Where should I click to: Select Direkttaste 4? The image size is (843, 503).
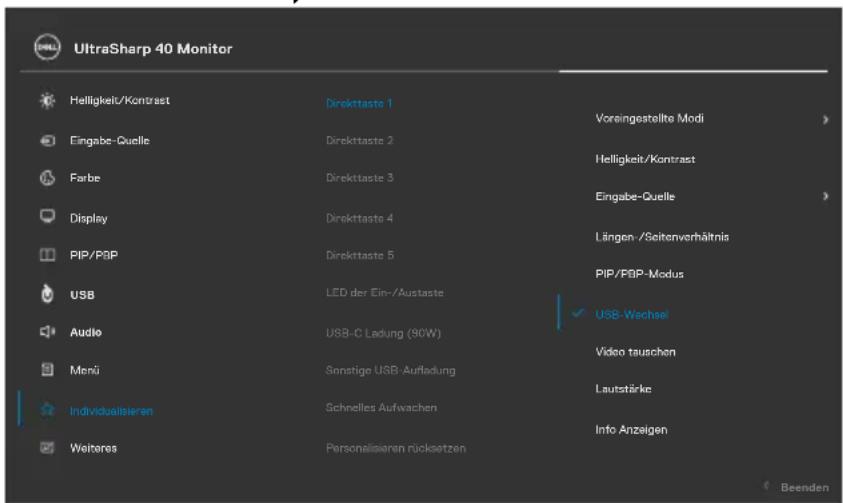pos(360,219)
